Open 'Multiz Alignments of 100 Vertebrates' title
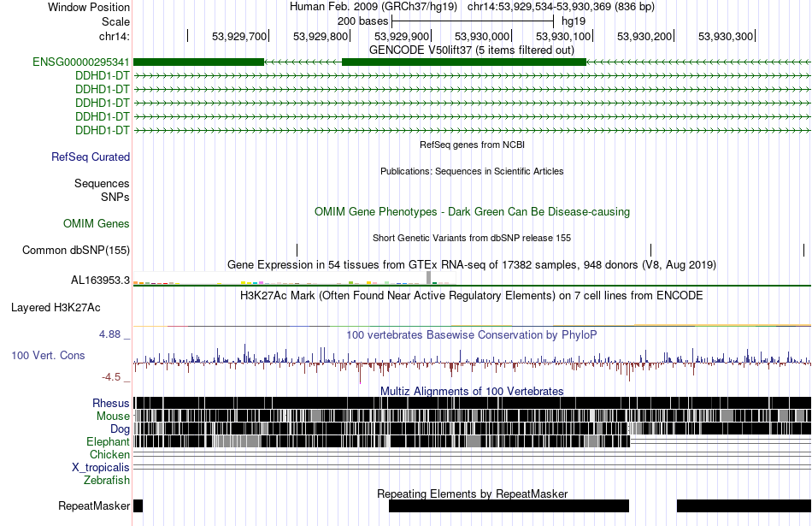This screenshot has width=812, height=526. pos(472,391)
